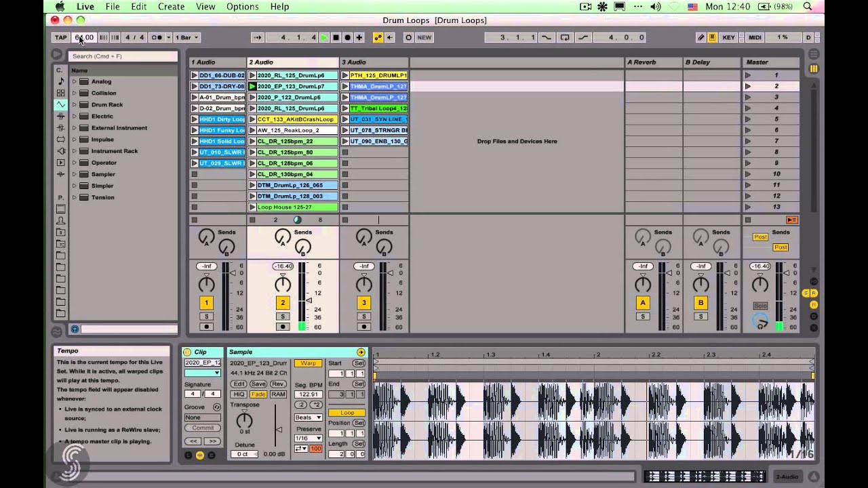Viewport: 868px width, 488px height.
Task: Expand the Operator folder
Action: [x=74, y=162]
